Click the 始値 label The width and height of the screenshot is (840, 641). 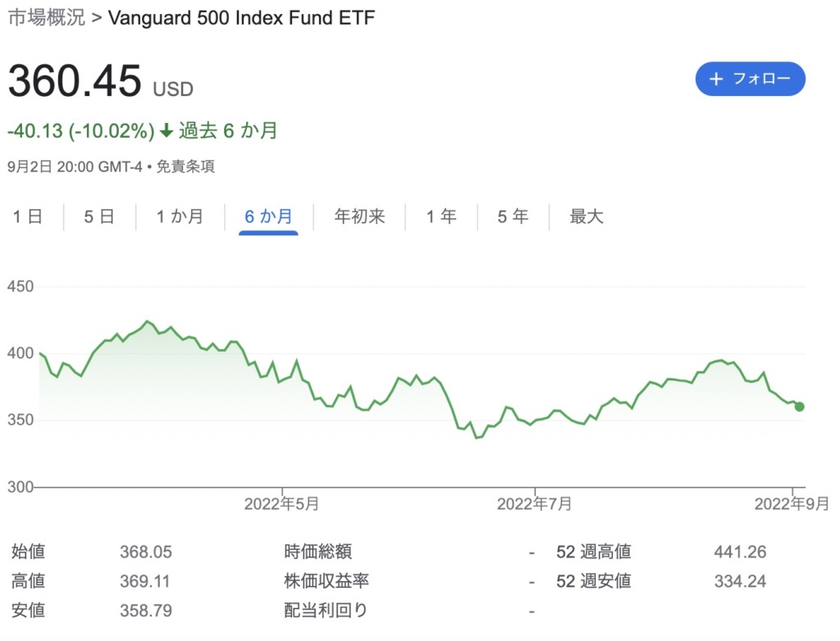coord(29,552)
